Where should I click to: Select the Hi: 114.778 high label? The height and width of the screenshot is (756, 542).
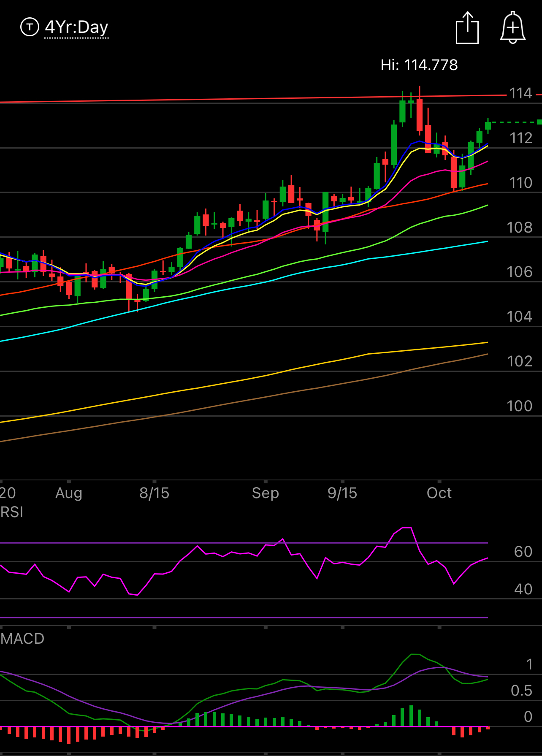click(x=419, y=65)
